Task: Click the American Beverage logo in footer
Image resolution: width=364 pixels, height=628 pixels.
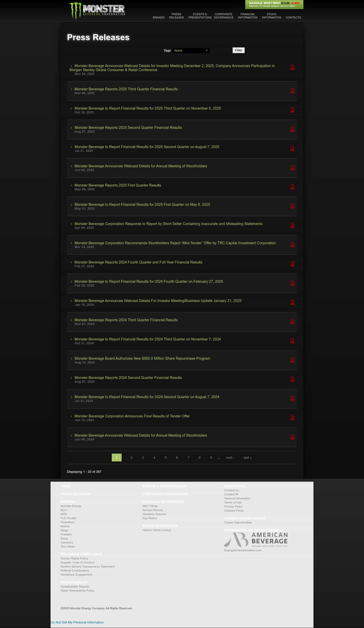Action: pyautogui.click(x=256, y=540)
